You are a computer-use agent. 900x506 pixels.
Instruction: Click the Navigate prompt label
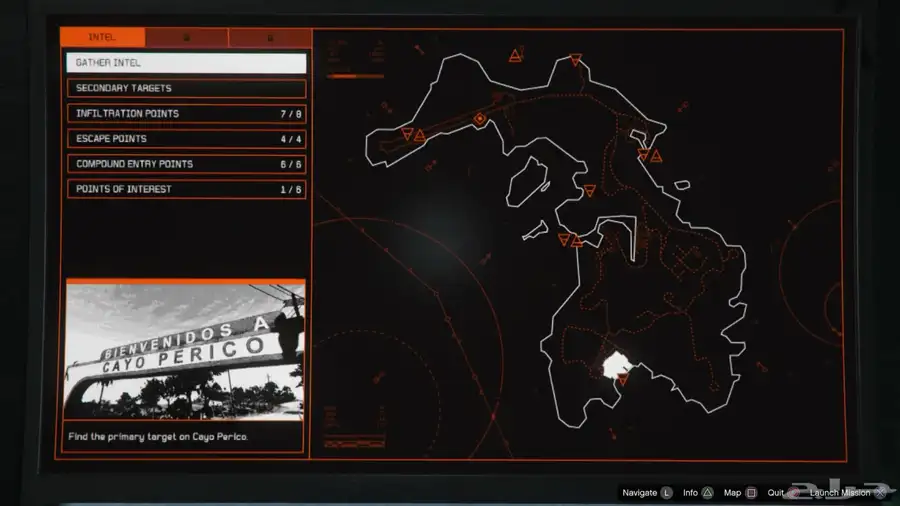[x=639, y=493]
